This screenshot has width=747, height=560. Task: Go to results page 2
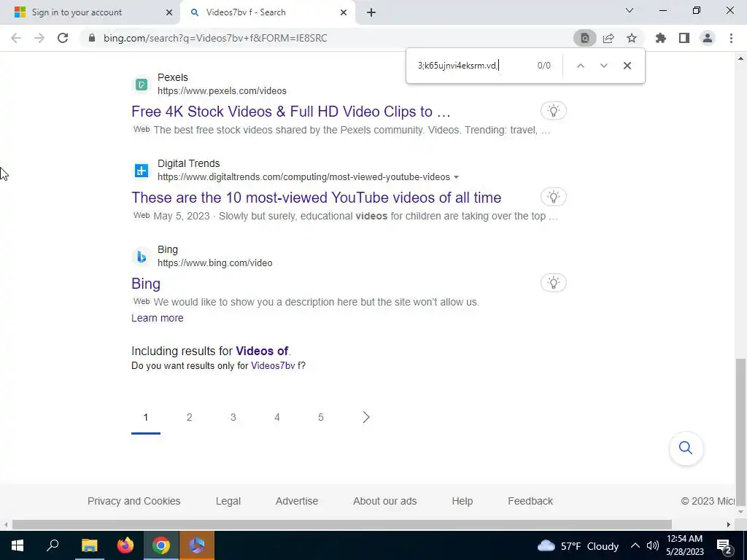[x=189, y=418]
